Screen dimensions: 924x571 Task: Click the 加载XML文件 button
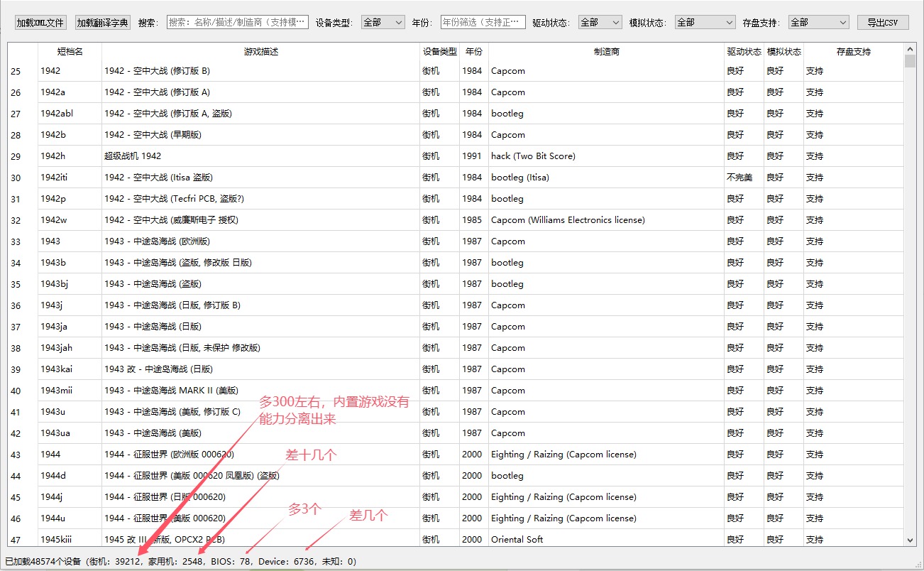(x=40, y=23)
